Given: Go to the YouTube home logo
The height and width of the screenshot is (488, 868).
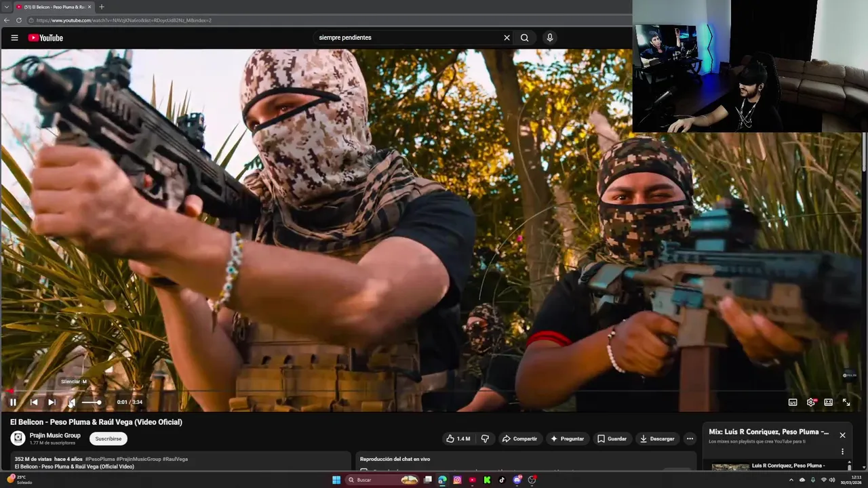Looking at the screenshot, I should click(45, 38).
